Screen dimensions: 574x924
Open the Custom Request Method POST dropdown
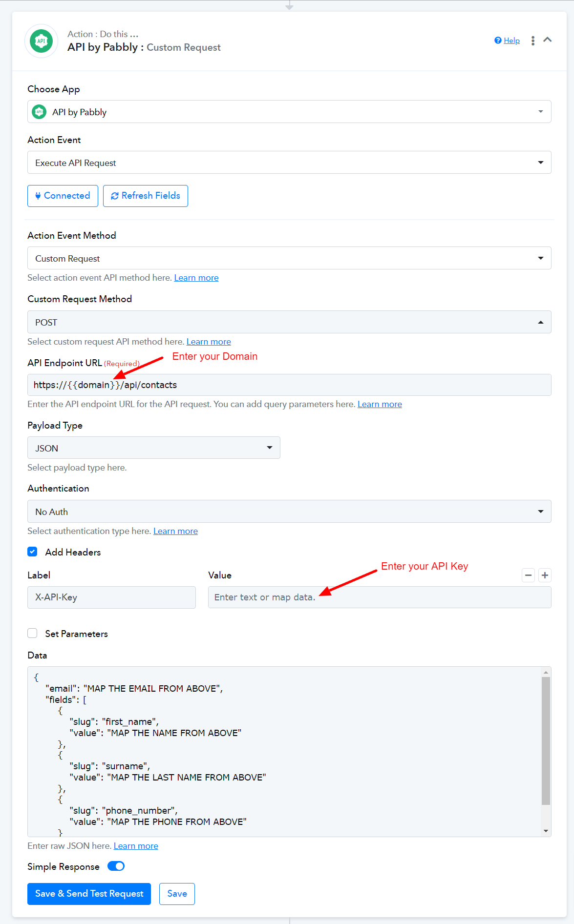click(289, 322)
